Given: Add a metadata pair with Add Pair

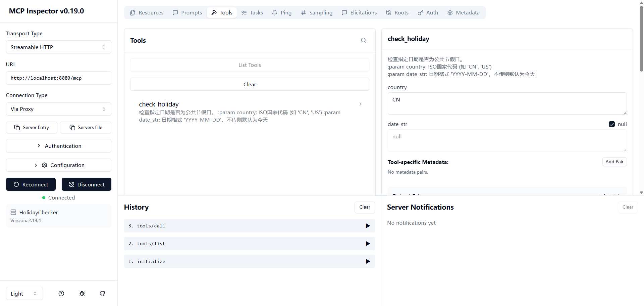Looking at the screenshot, I should 614,162.
